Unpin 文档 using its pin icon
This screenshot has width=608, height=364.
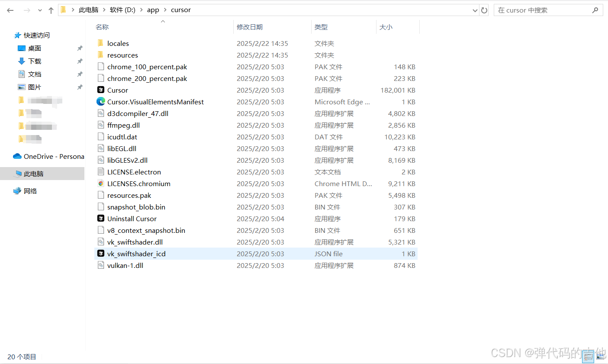pos(80,74)
